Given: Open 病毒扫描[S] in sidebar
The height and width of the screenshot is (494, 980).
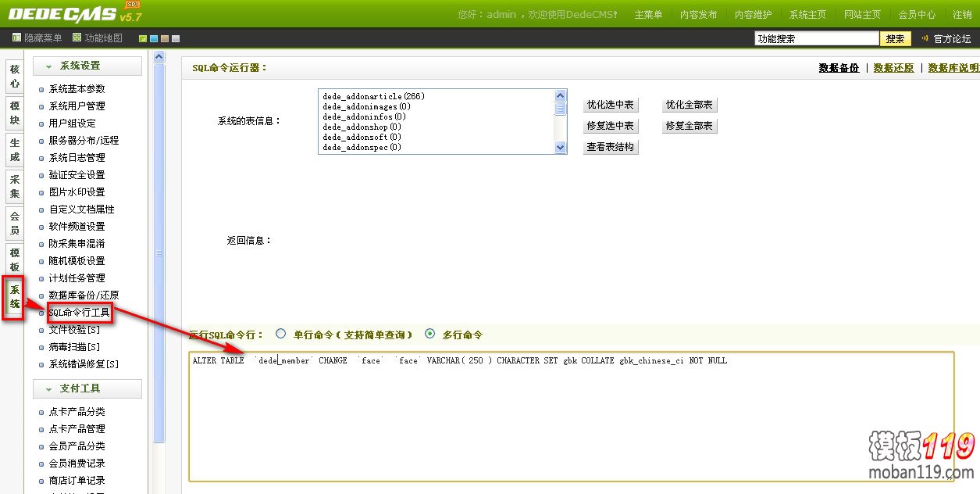Looking at the screenshot, I should point(74,347).
